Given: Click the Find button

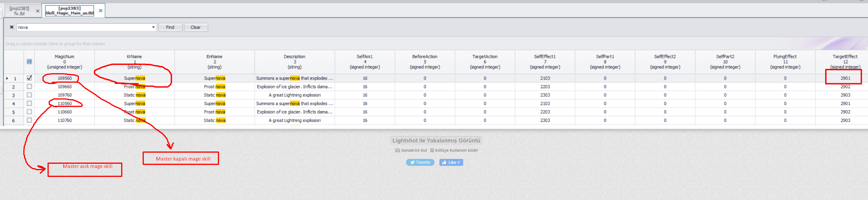Looking at the screenshot, I should (170, 27).
